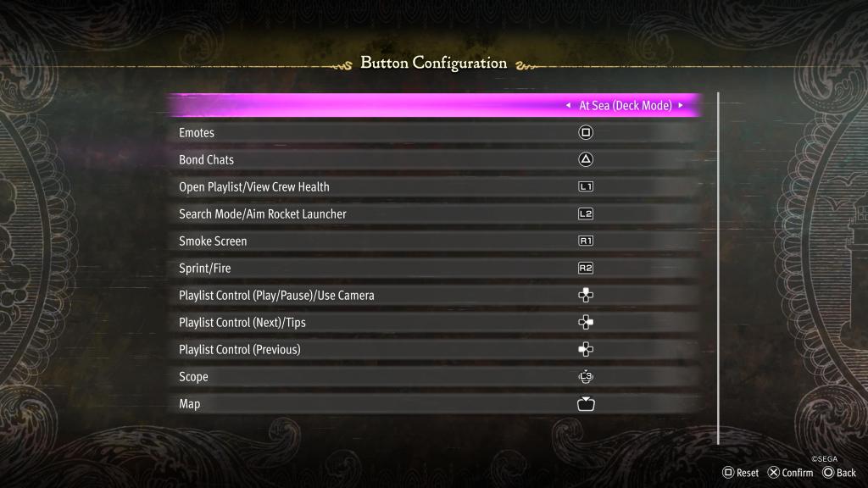868x488 pixels.
Task: Click the Square button icon for Emotes
Action: [x=585, y=133]
